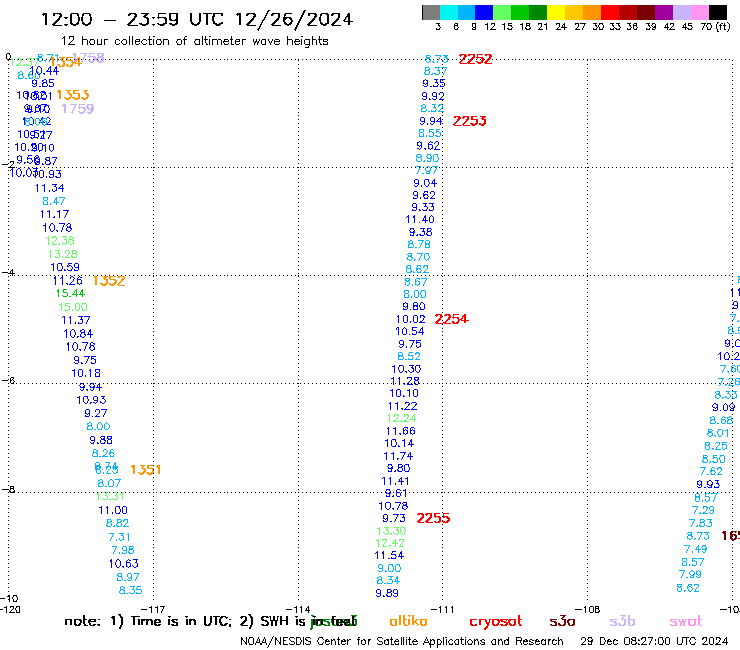Image resolution: width=740 pixels, height=650 pixels.
Task: Click the 9.93 wave height value
Action: 708,484
